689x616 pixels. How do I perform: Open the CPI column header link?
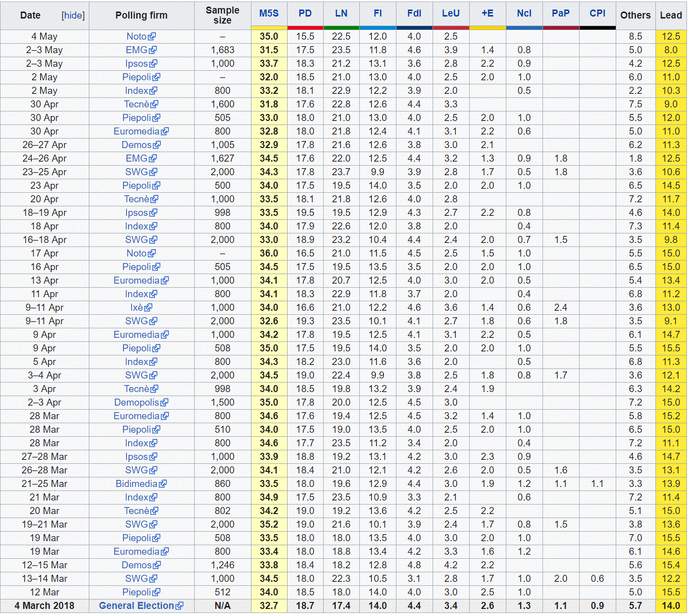(597, 14)
